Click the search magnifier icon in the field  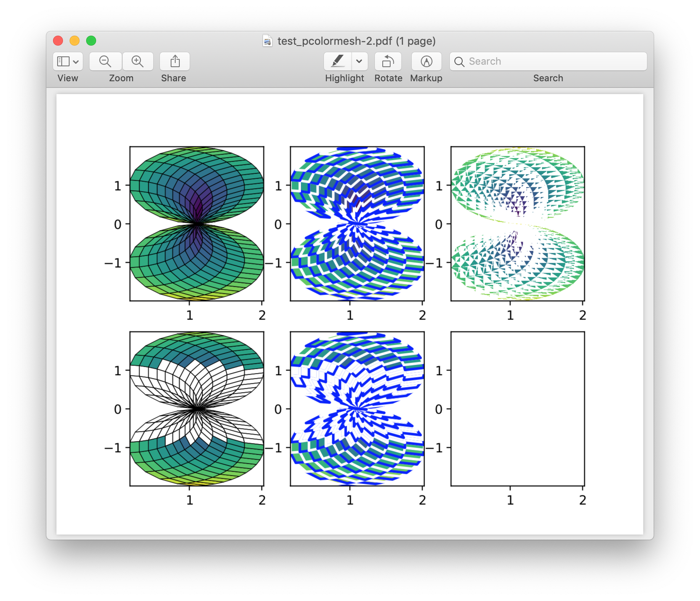point(459,62)
